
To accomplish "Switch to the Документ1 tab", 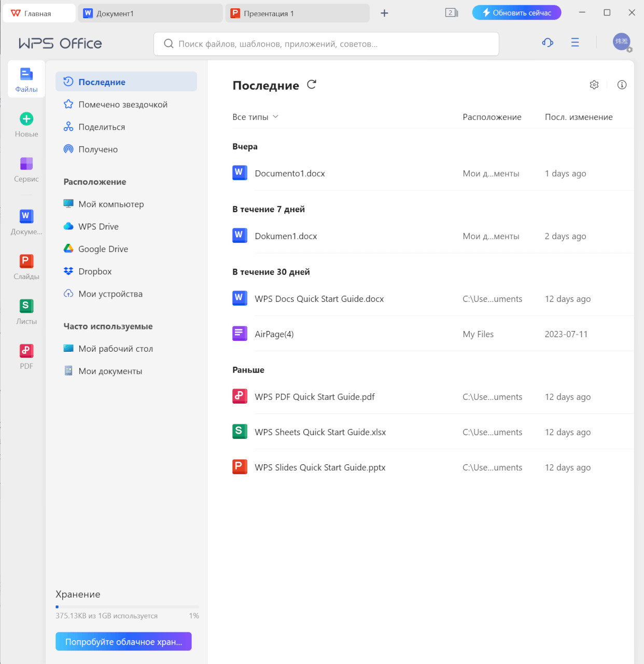I will (x=150, y=12).
